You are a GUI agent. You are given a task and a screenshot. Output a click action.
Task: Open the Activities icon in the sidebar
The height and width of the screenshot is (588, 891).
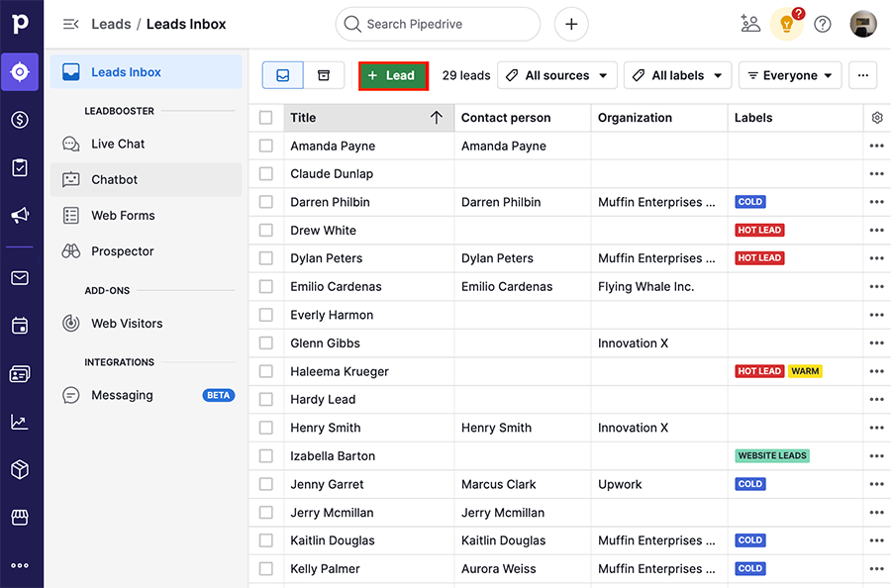pyautogui.click(x=21, y=167)
